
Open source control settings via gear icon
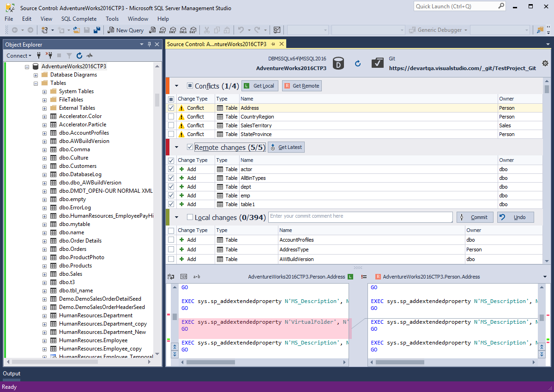(x=545, y=64)
